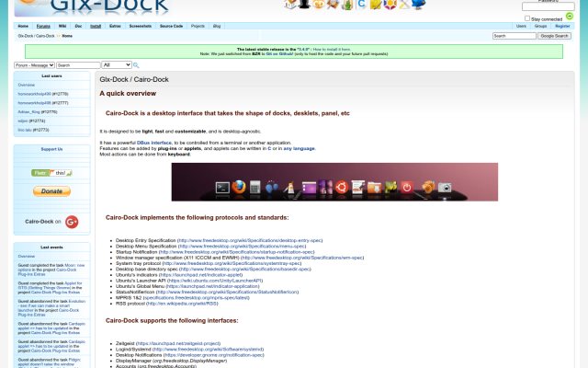Viewport: 588px width, 368px height.
Task: Click the Flattr this button
Action: (x=51, y=173)
